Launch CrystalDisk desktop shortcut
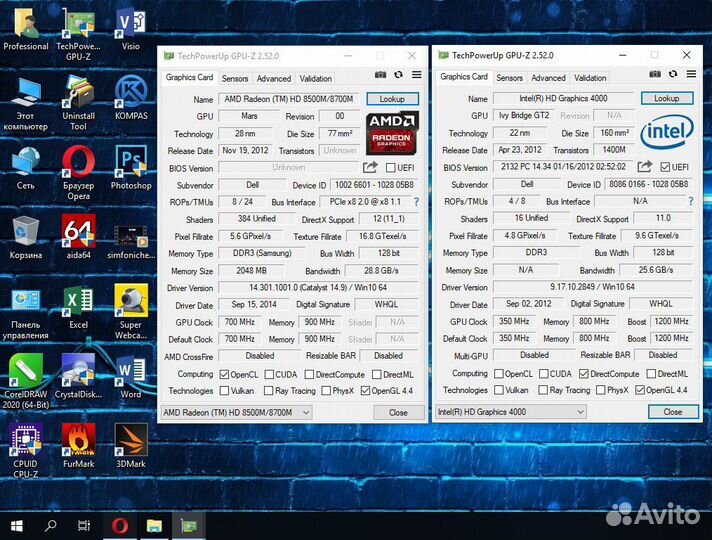712x540 pixels. (78, 377)
